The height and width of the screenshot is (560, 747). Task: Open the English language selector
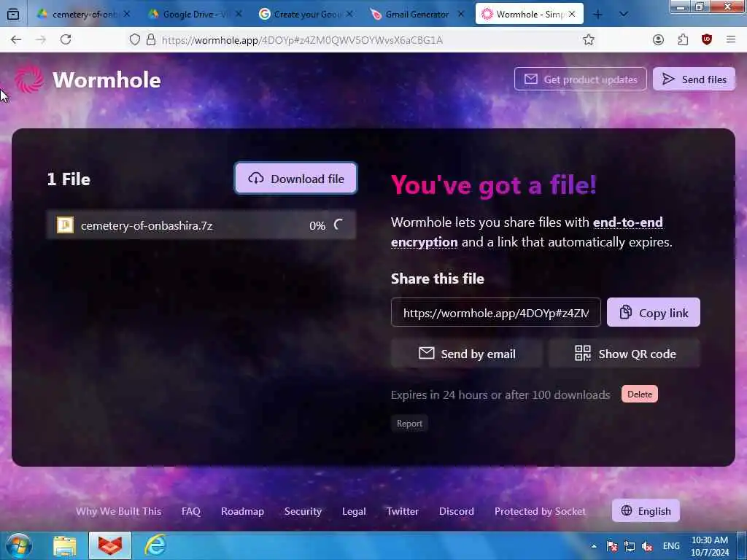coord(646,511)
